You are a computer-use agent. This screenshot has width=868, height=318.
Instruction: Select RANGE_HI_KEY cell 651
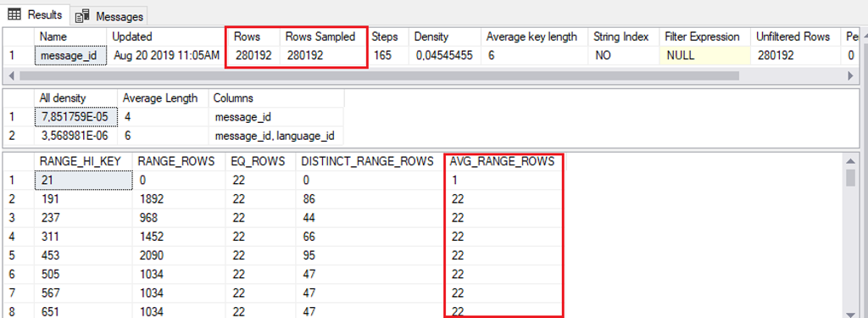[x=83, y=310]
